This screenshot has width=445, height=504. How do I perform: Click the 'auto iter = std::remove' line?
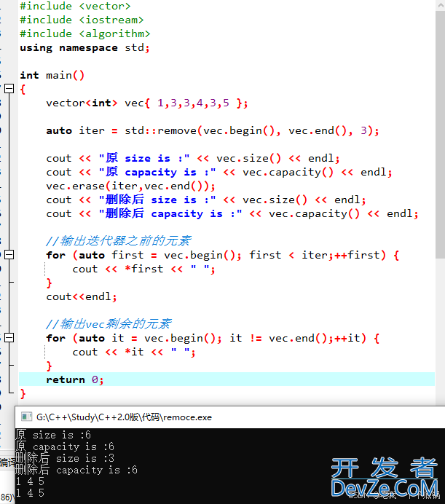[213, 131]
